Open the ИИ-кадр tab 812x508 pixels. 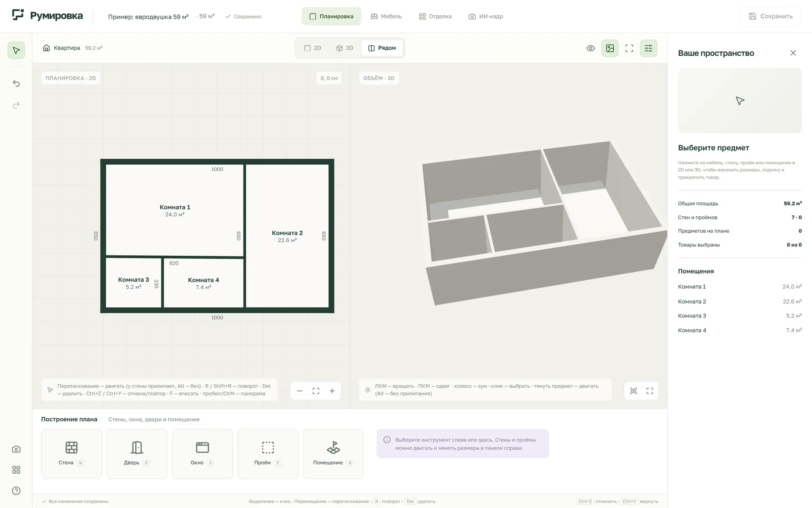[486, 17]
